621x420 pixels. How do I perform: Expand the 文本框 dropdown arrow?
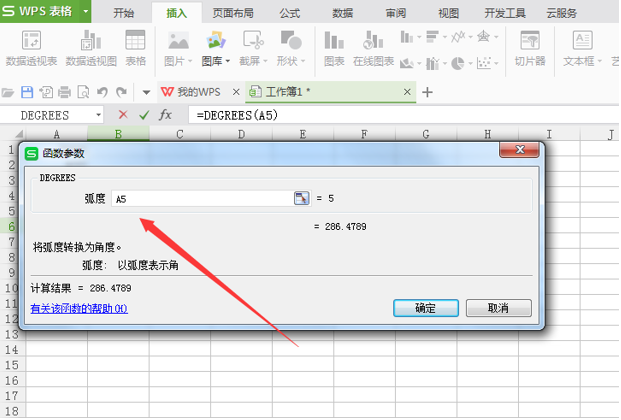tap(600, 61)
